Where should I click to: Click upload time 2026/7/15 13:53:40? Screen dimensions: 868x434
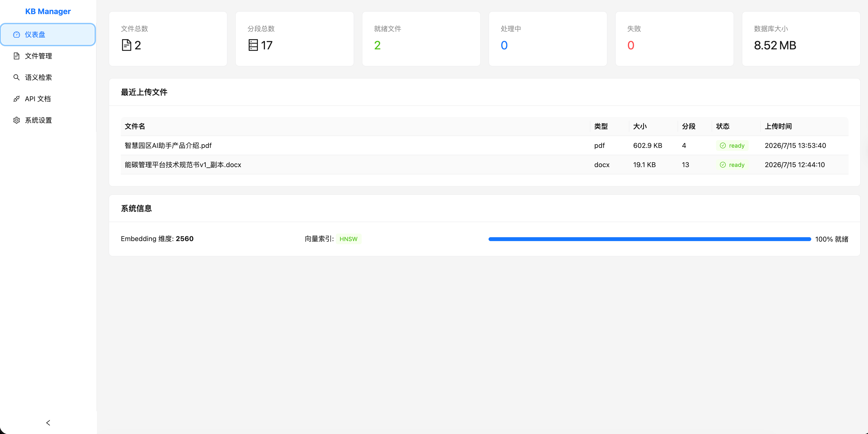click(x=795, y=145)
